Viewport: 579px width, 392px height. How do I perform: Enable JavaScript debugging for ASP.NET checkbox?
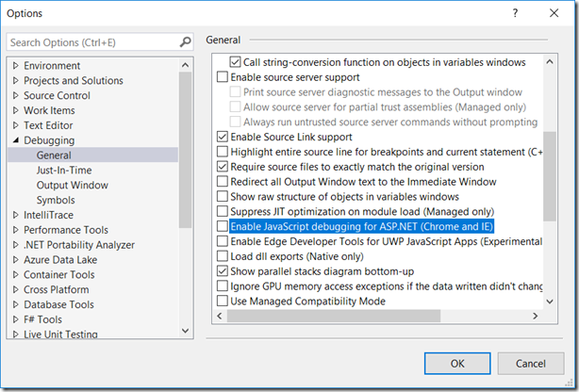point(223,226)
